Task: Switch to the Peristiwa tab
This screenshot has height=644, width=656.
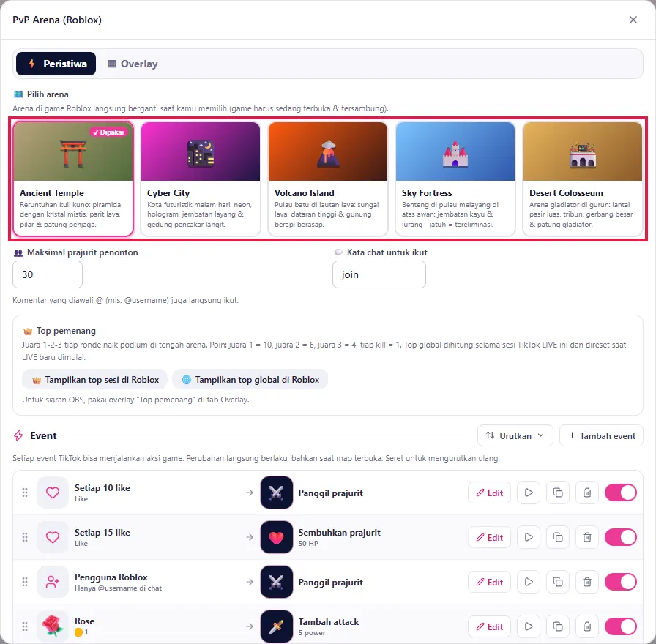Action: 56,64
